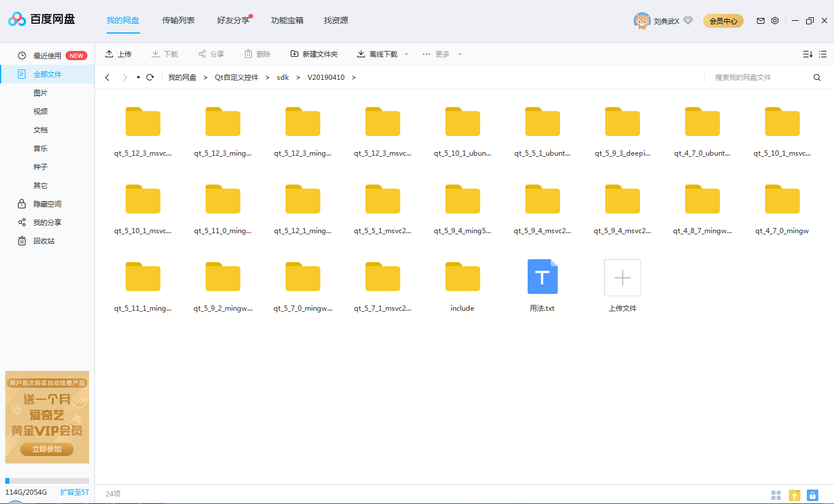Switch to 好友分享 tab
Viewport: 834px width, 504px height.
pyautogui.click(x=233, y=20)
